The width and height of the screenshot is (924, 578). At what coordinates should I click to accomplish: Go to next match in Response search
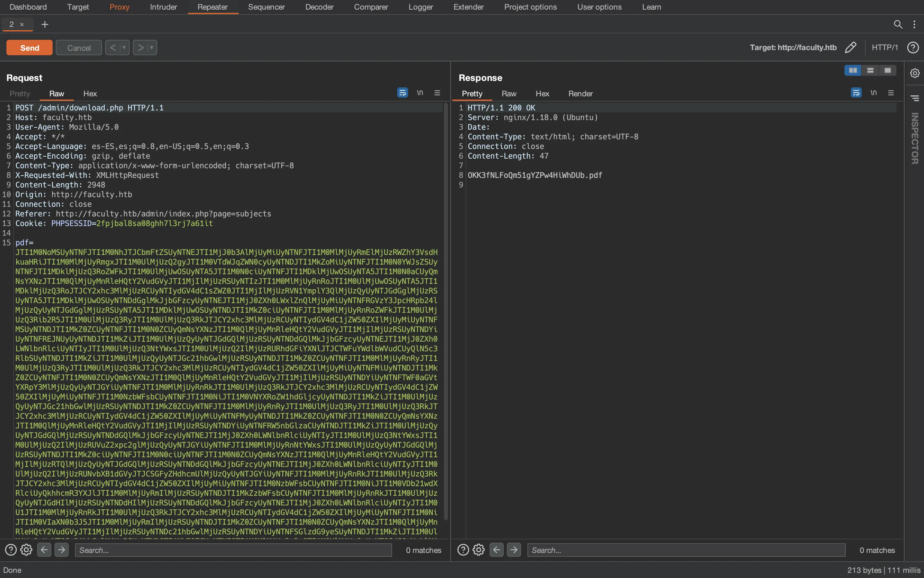514,550
